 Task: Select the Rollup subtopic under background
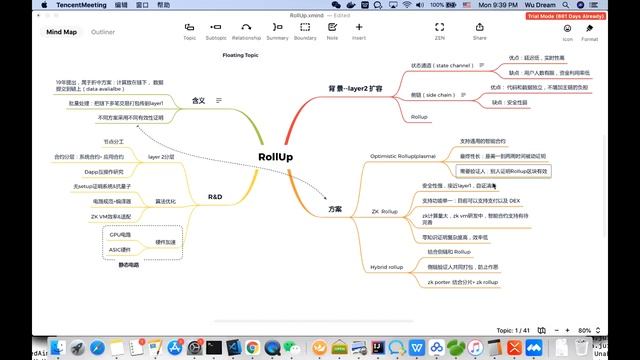419,117
